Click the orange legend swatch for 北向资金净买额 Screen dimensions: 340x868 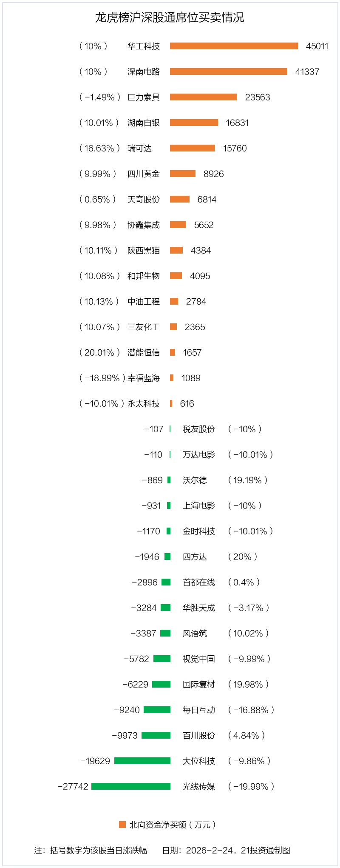pos(122,825)
